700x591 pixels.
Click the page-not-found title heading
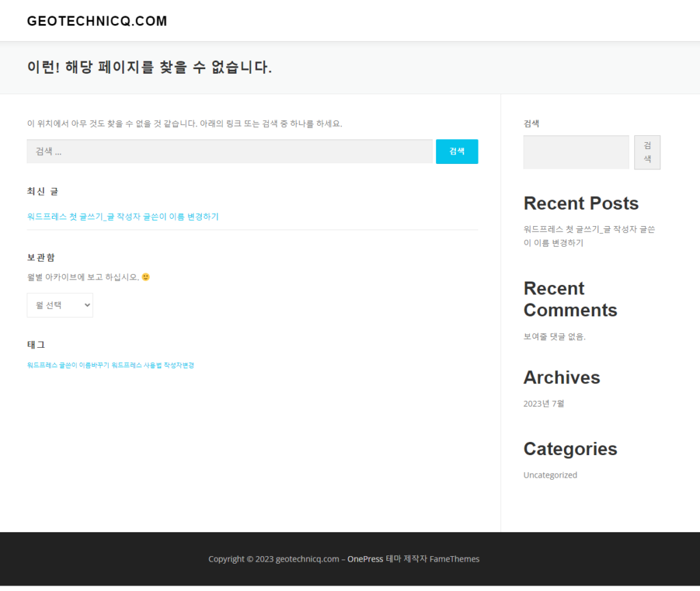[149, 68]
